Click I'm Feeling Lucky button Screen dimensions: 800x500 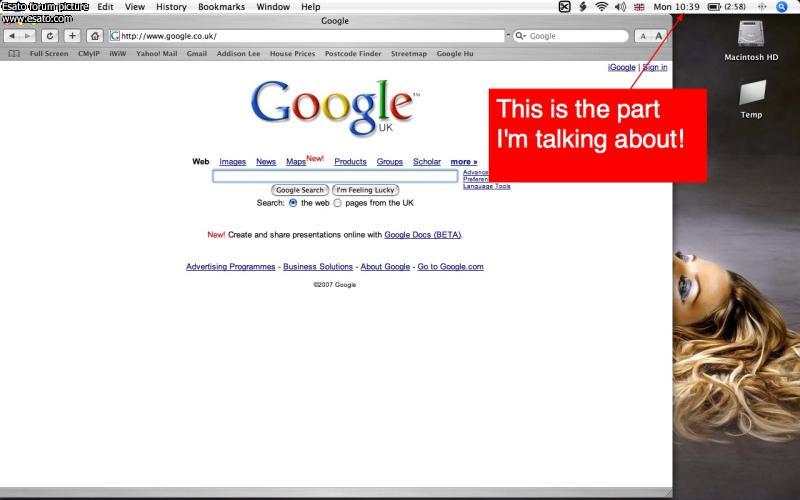point(365,190)
